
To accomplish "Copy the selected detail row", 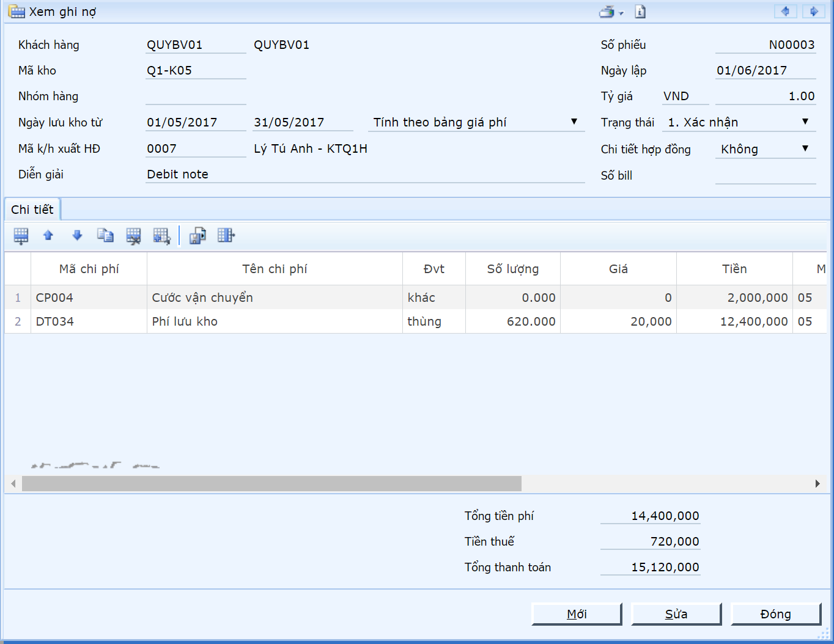I will 105,236.
